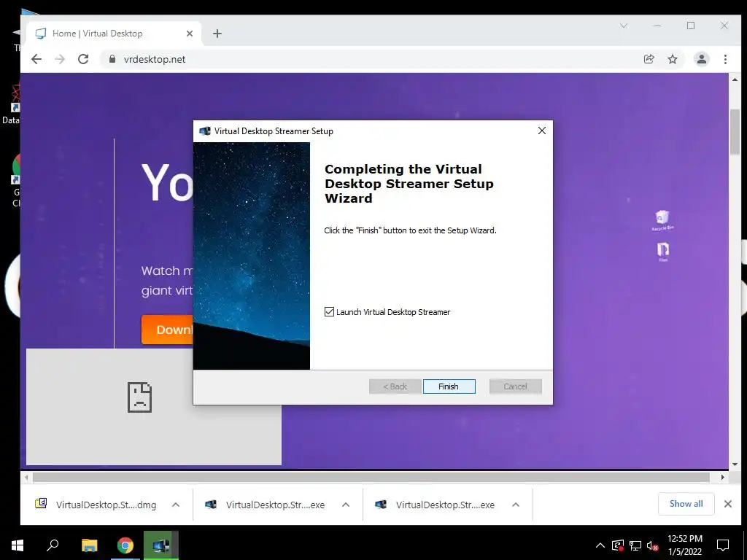The width and height of the screenshot is (747, 560).
Task: Share this page using the share icon
Action: pyautogui.click(x=649, y=59)
